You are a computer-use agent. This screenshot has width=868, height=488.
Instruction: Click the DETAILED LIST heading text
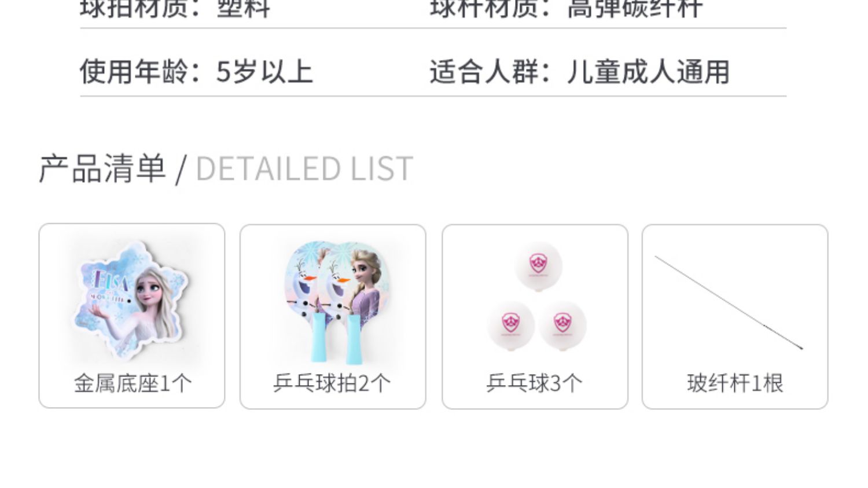[304, 169]
